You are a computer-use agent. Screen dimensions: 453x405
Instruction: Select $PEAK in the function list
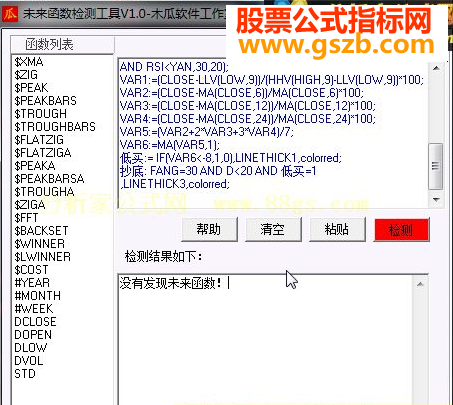click(31, 88)
